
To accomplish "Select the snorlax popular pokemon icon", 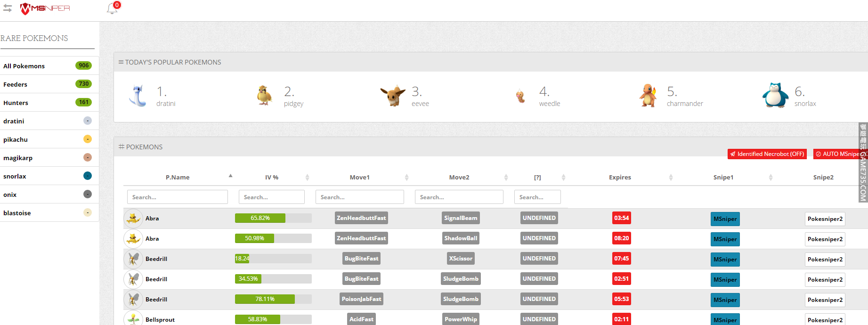I will pos(775,96).
